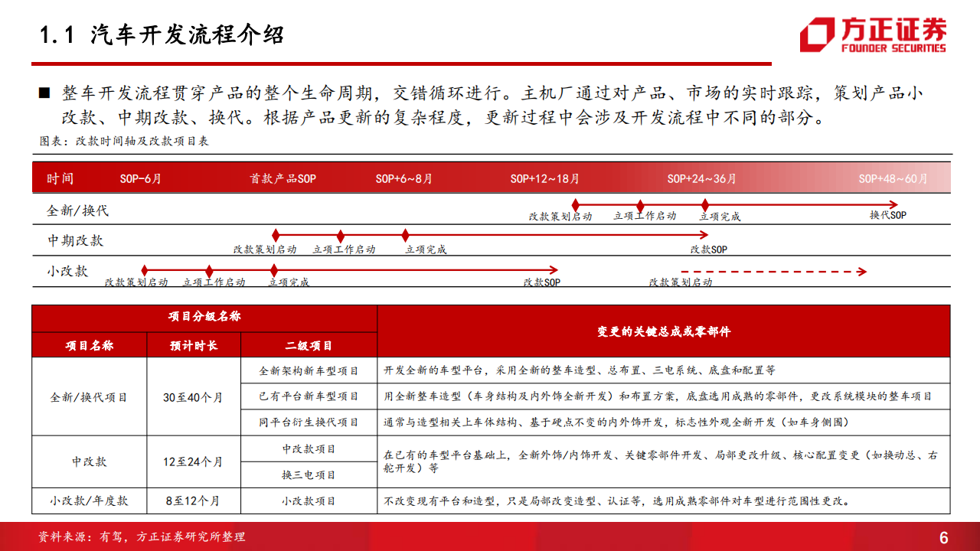The height and width of the screenshot is (551, 980).
Task: Click the 已有平台新车型项目 cell
Action: click(x=309, y=396)
